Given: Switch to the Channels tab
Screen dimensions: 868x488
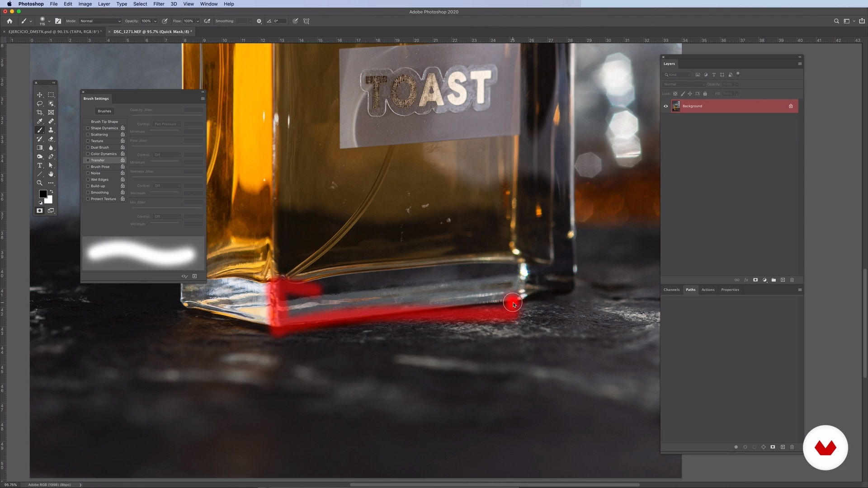Looking at the screenshot, I should click(x=671, y=290).
